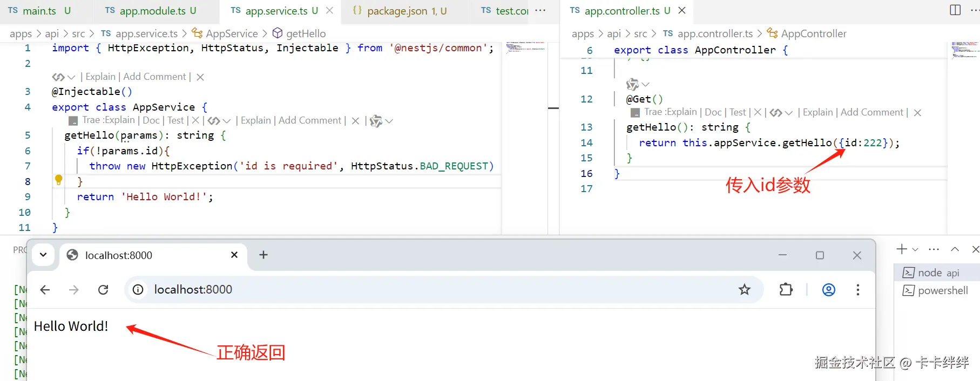
Task: Click the AppService class breadcrumb
Action: click(x=232, y=33)
